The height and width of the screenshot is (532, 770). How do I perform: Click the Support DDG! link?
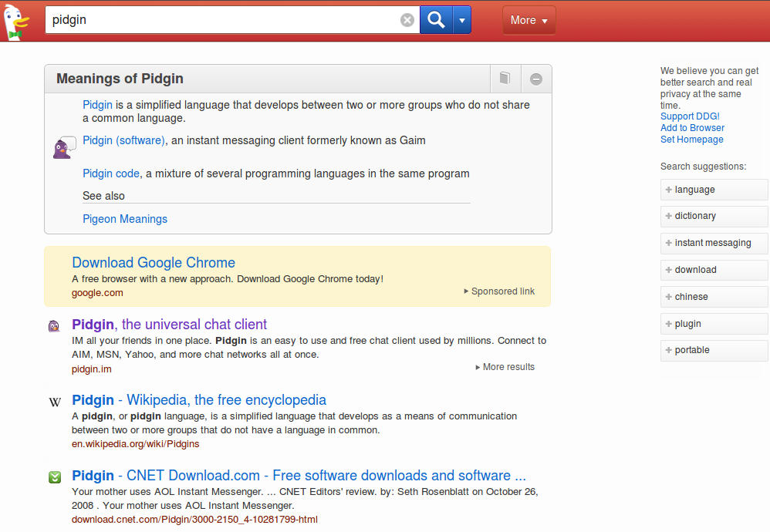[690, 116]
